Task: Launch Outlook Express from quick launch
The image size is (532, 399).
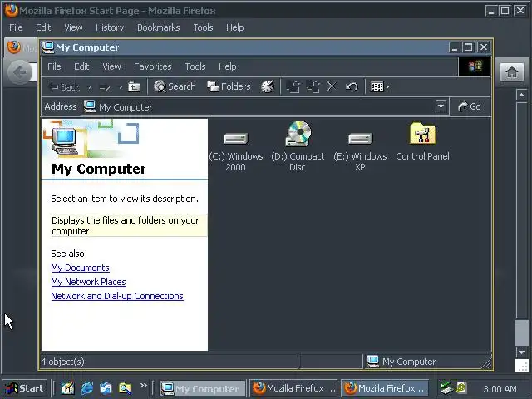Action: 106,388
